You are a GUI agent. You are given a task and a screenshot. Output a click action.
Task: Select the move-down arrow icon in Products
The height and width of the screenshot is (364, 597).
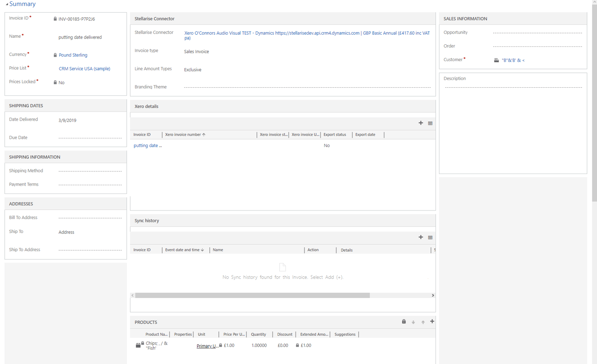[413, 321]
